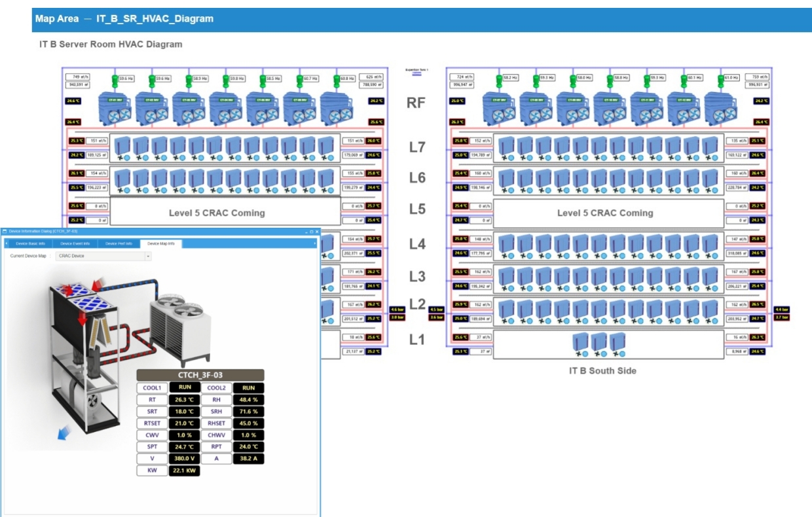Click the COOL2 RUN status indicator
812x517 pixels.
point(248,388)
